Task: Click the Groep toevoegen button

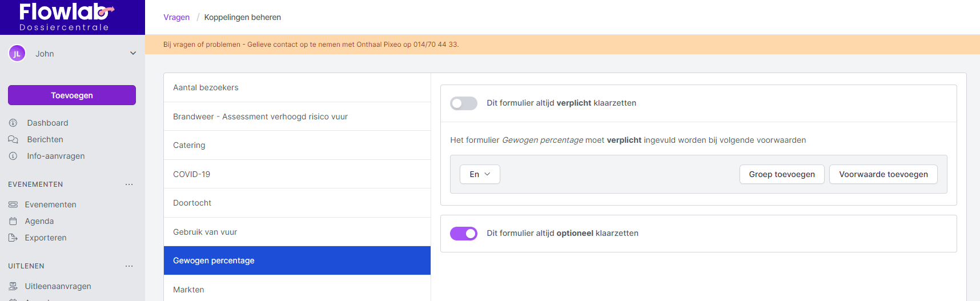Action: pos(782,174)
